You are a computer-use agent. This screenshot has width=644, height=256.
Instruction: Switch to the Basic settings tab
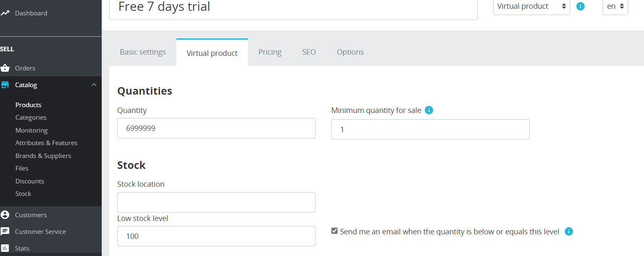pyautogui.click(x=143, y=52)
